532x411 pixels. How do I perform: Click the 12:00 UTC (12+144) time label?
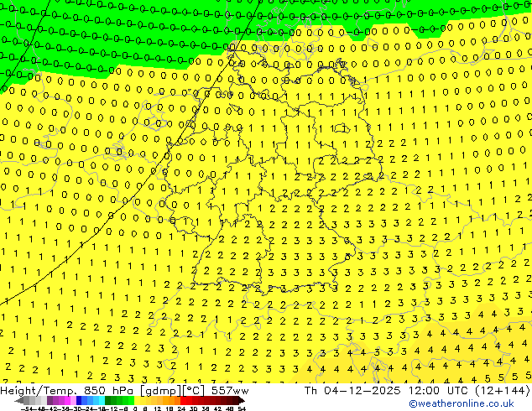(x=469, y=391)
